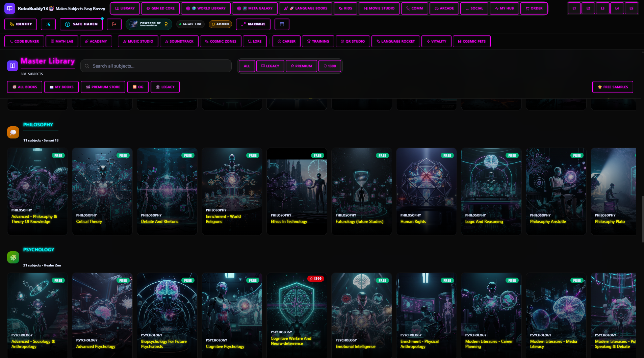Open QR Studio
Viewport: 644px width, 358px height.
[x=353, y=42]
